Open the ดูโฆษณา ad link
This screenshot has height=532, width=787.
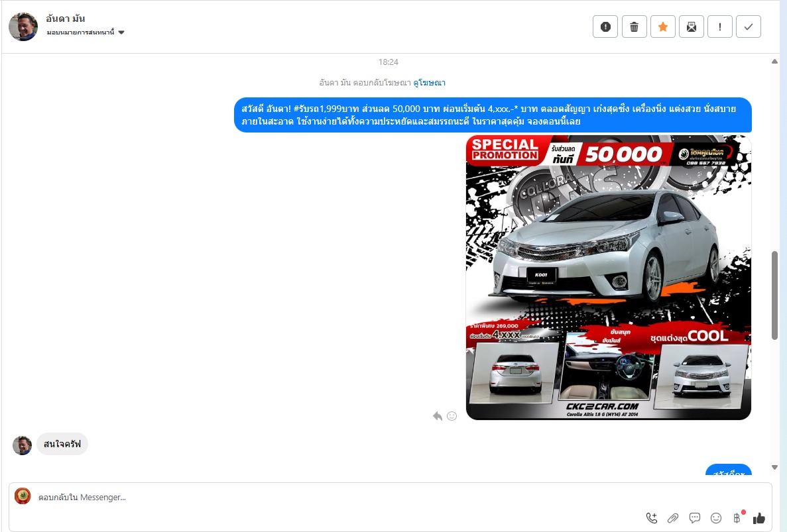pyautogui.click(x=429, y=83)
